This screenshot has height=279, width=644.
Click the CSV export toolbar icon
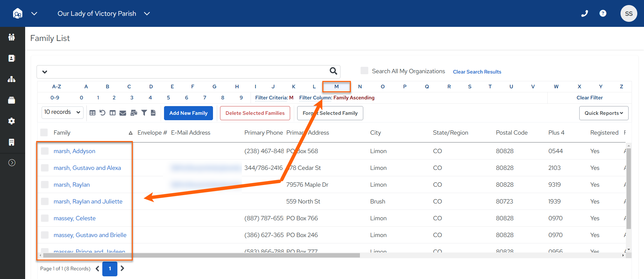[x=153, y=113]
